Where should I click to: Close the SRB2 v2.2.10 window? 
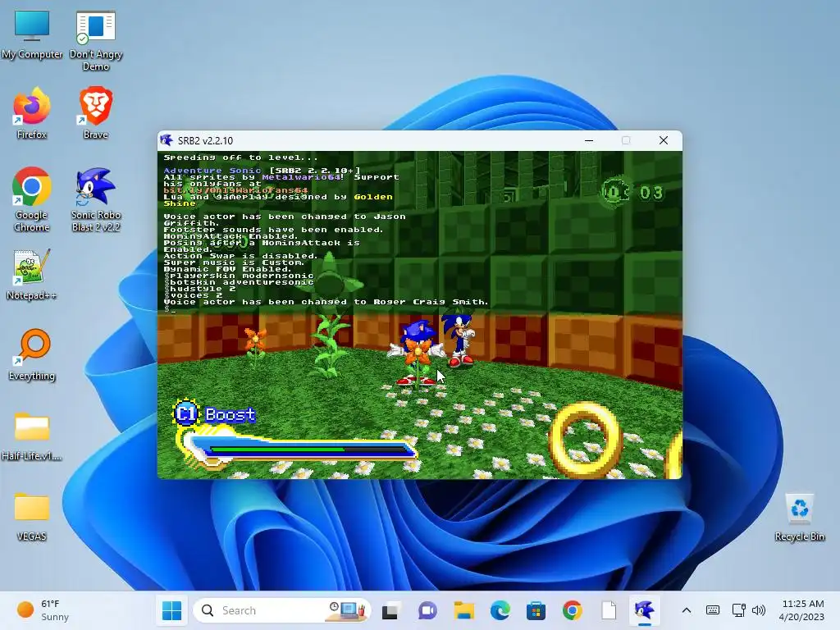(x=663, y=140)
